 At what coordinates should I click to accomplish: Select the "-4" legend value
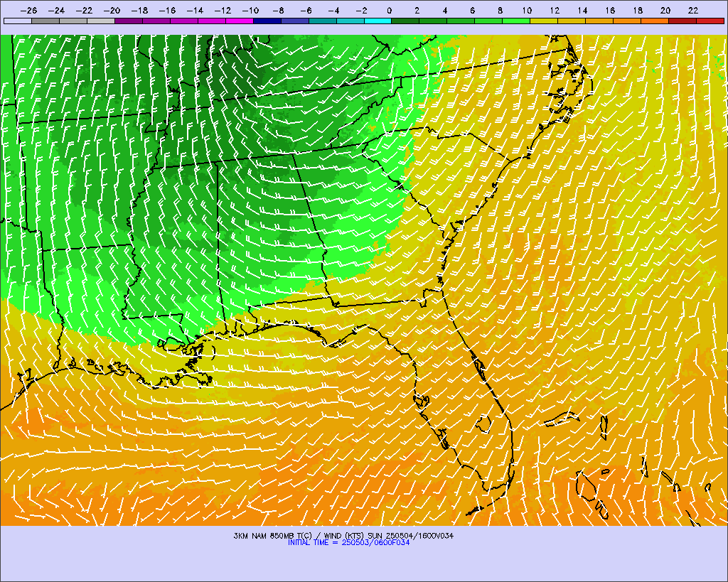tap(333, 10)
